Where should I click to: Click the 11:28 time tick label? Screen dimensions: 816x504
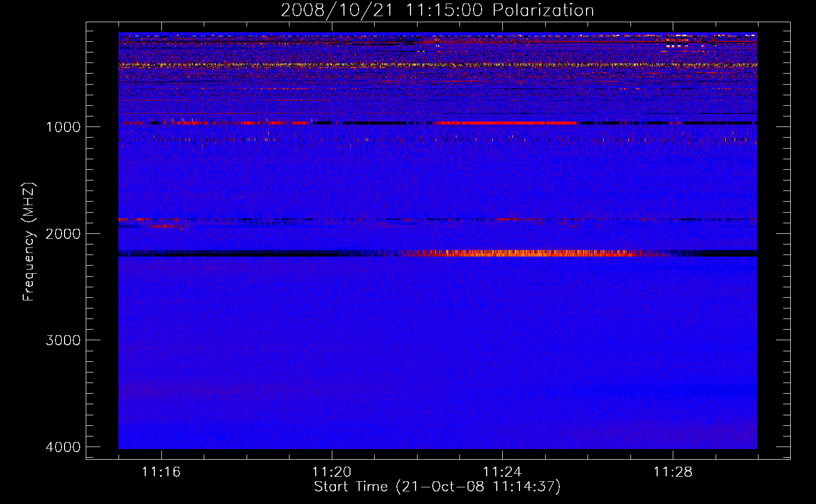[x=673, y=472]
